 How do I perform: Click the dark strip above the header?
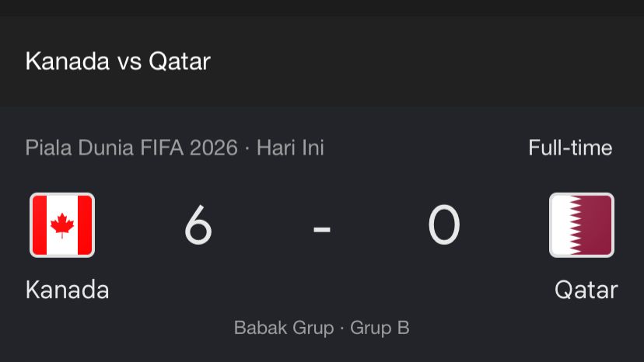tap(322, 8)
